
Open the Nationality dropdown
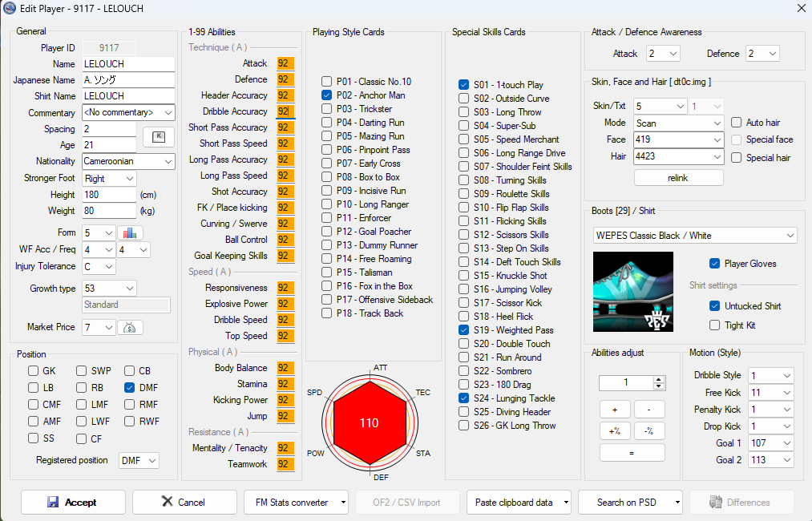coord(168,162)
